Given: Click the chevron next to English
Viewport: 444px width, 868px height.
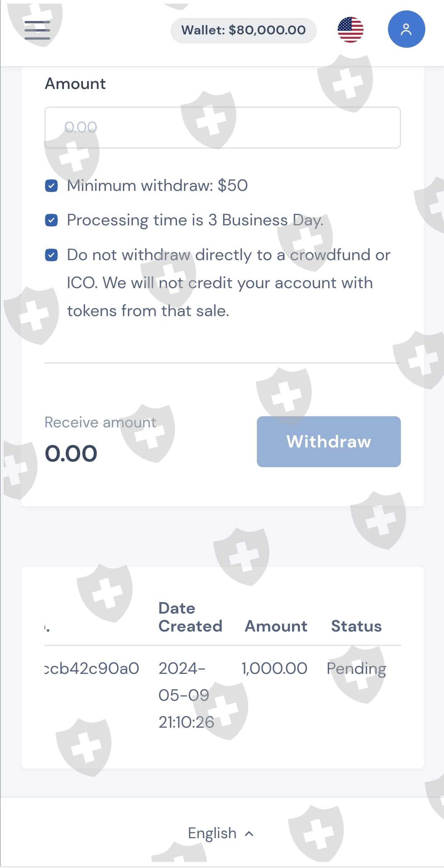Looking at the screenshot, I should tap(249, 834).
